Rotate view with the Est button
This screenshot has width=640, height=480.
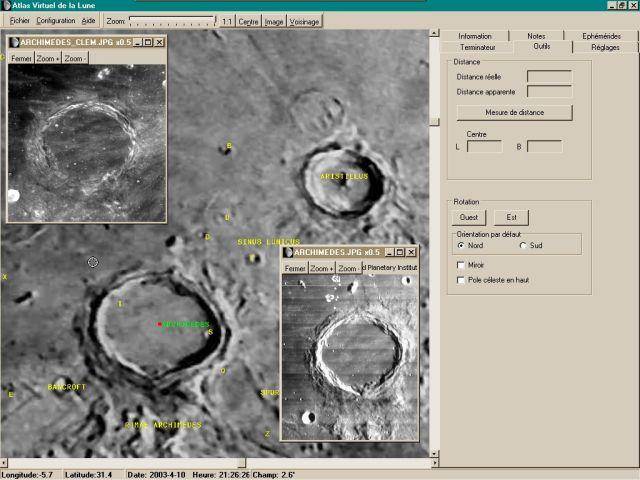coord(511,218)
